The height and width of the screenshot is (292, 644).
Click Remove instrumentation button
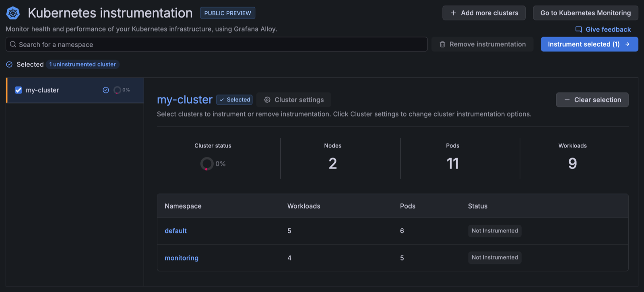click(483, 44)
